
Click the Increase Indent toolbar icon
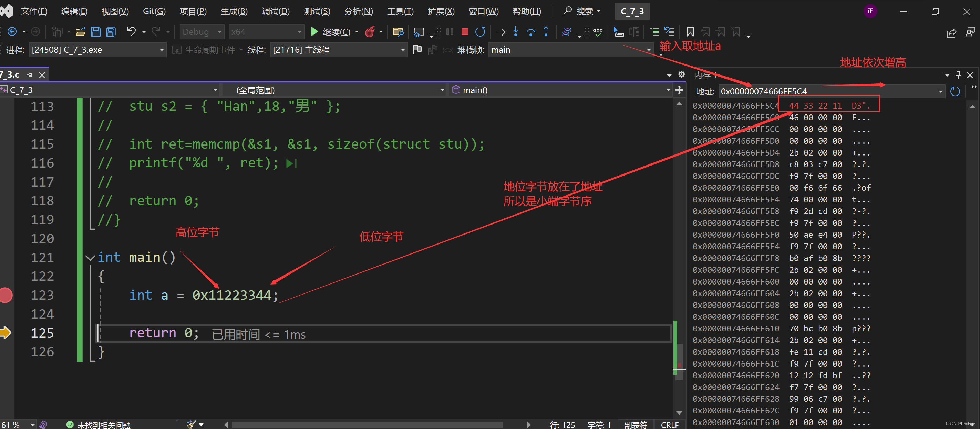pyautogui.click(x=654, y=32)
